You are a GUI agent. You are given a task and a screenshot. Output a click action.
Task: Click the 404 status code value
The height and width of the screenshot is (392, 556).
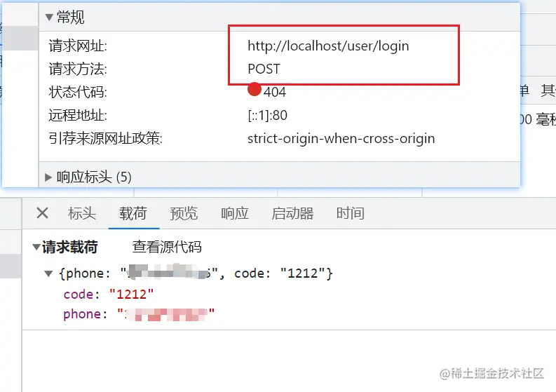click(275, 93)
